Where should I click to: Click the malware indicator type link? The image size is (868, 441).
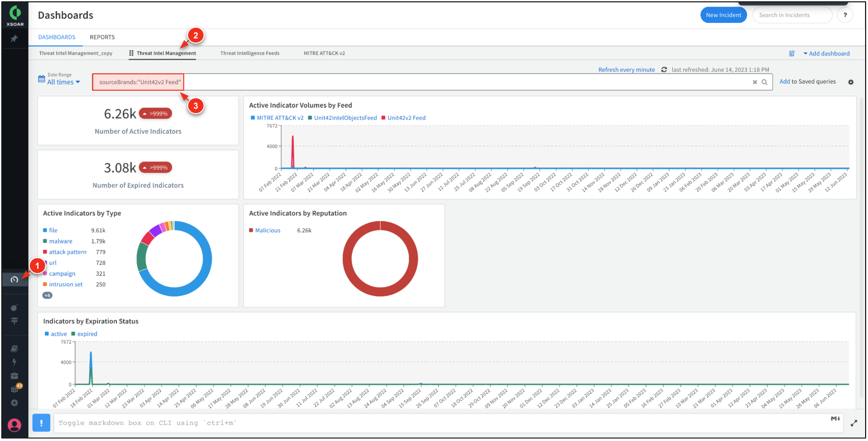[61, 241]
